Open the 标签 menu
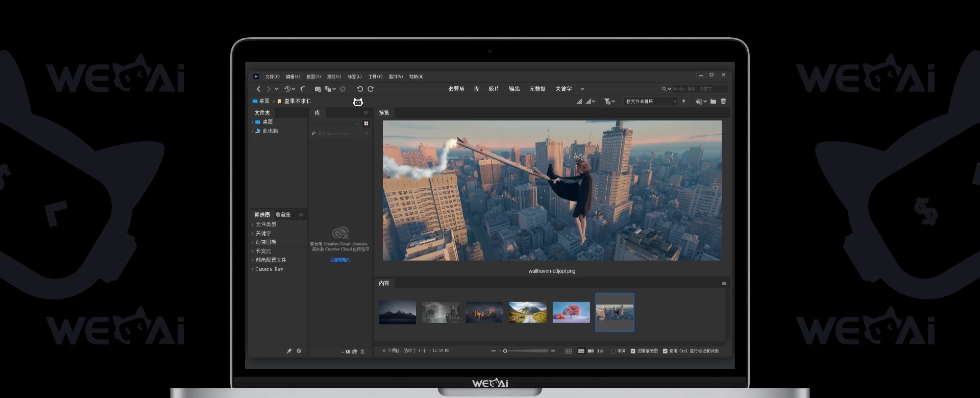Viewport: 980px width, 398px height. pos(355,77)
